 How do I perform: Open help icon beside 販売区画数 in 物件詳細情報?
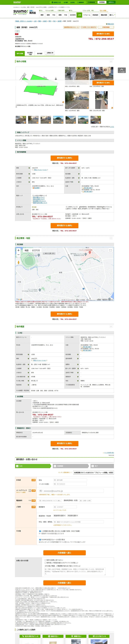tap(29, 174)
